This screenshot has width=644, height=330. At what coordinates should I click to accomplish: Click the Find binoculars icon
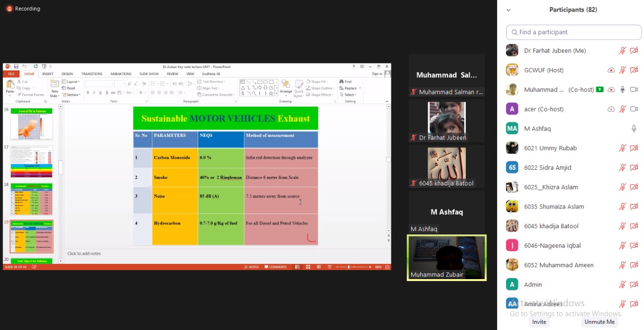(342, 82)
